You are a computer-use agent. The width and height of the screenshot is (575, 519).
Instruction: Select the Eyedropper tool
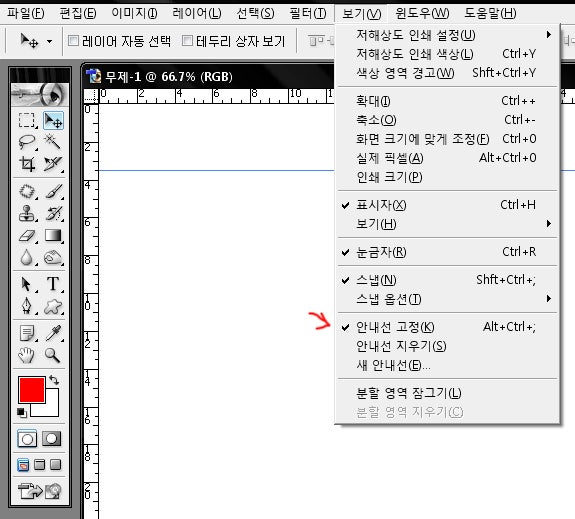53,333
